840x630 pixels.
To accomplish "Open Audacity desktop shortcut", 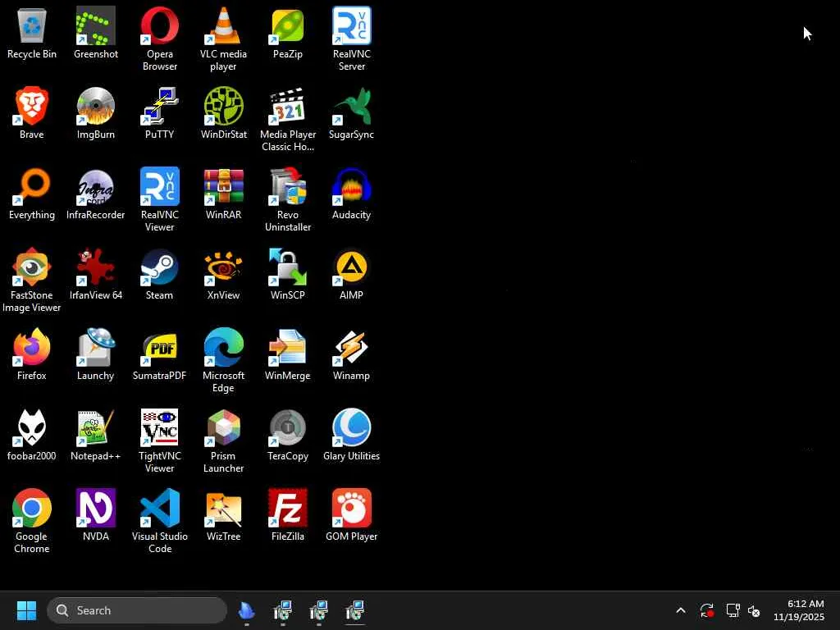I will [351, 194].
